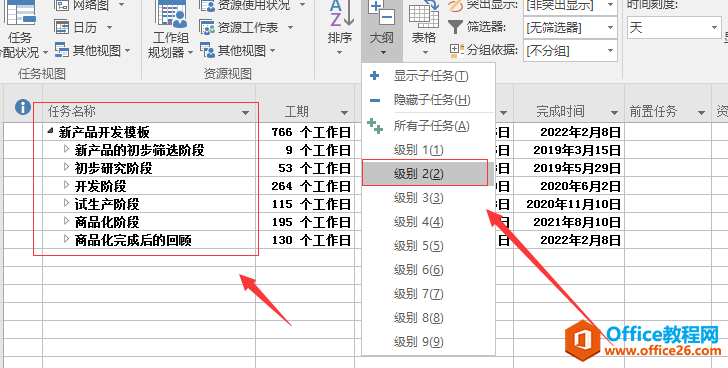
Task: Select the 2020年6月2日 finish date cell
Action: 569,186
